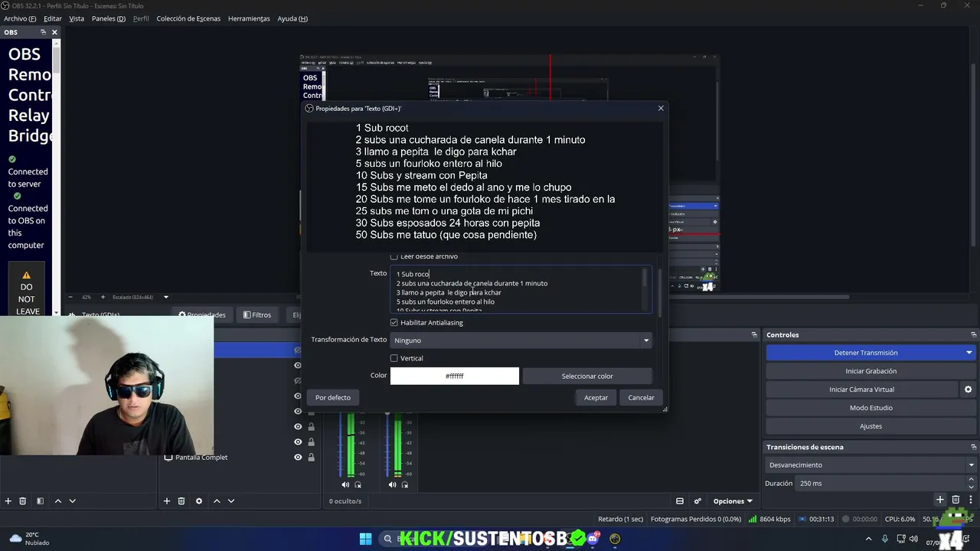Click Cancelar in text properties dialog
Image resolution: width=980 pixels, height=551 pixels.
tap(641, 398)
